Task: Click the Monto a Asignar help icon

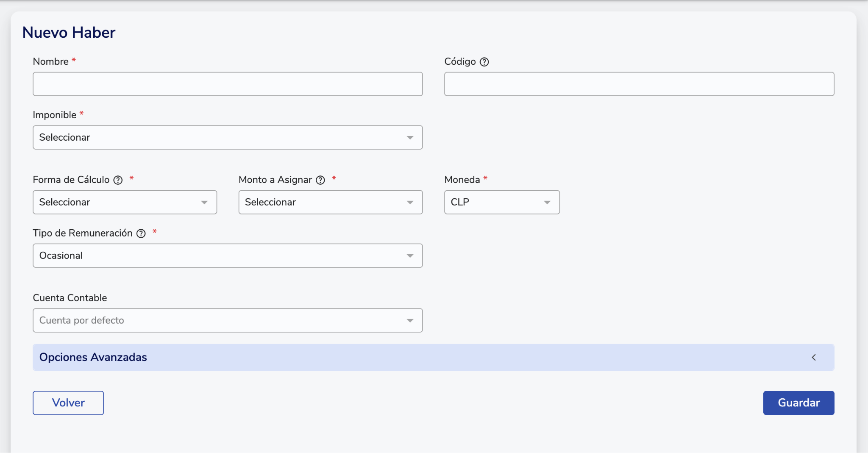Action: (320, 180)
